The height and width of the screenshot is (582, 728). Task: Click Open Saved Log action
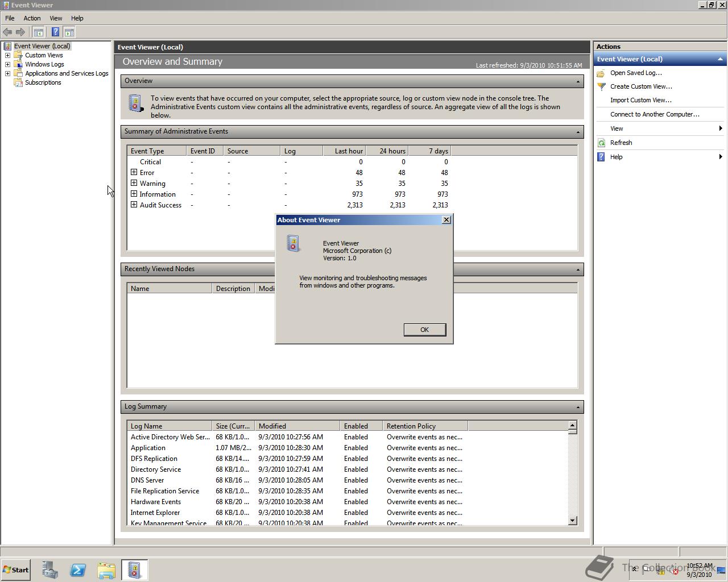pyautogui.click(x=636, y=73)
